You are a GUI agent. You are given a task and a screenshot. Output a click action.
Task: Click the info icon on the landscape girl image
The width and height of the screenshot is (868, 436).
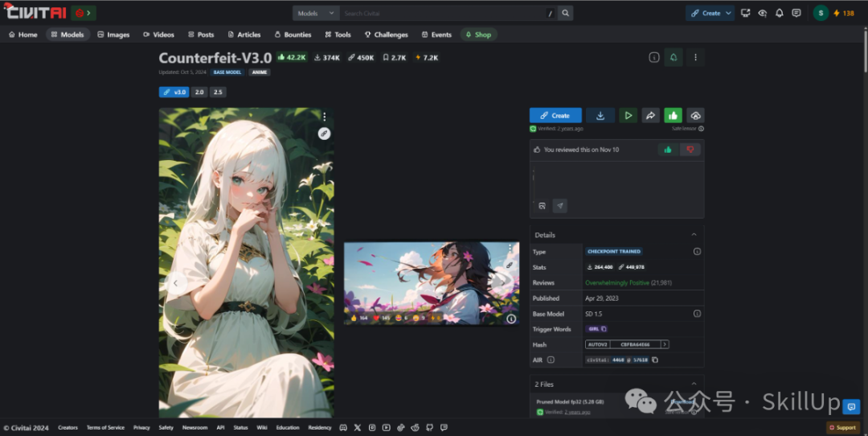point(511,319)
